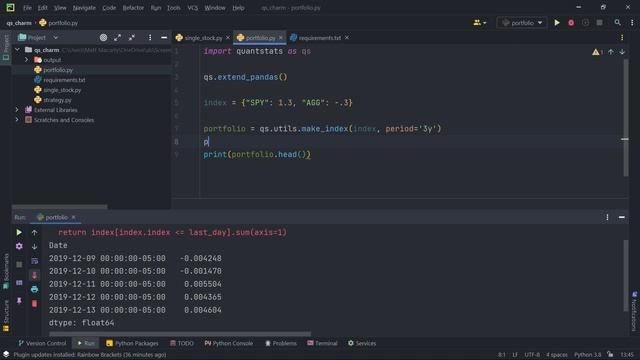This screenshot has height=360, width=640.
Task: Click Python 3.8 interpreter in status bar
Action: pos(587,355)
